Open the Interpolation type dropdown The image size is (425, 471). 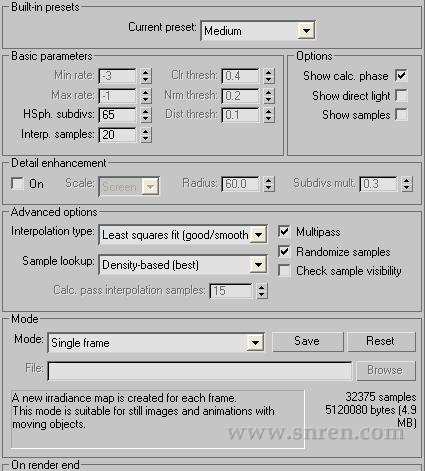(183, 235)
